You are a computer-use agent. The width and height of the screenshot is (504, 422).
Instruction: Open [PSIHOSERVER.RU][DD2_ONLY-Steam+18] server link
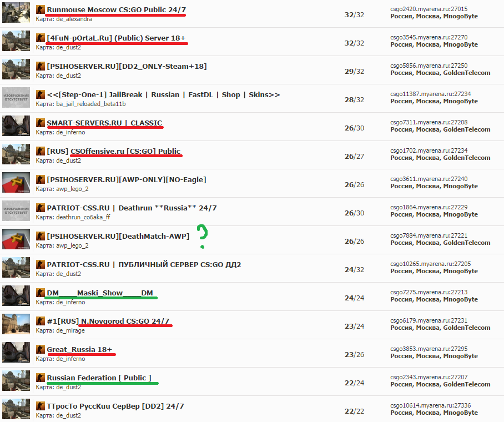tap(127, 66)
